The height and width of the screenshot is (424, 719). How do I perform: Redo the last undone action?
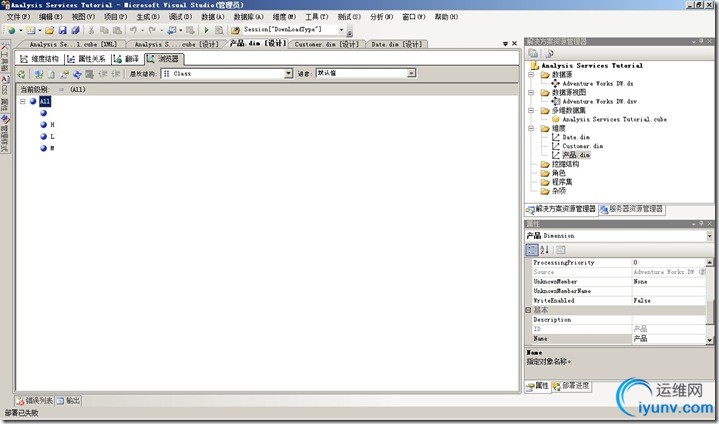coord(152,30)
